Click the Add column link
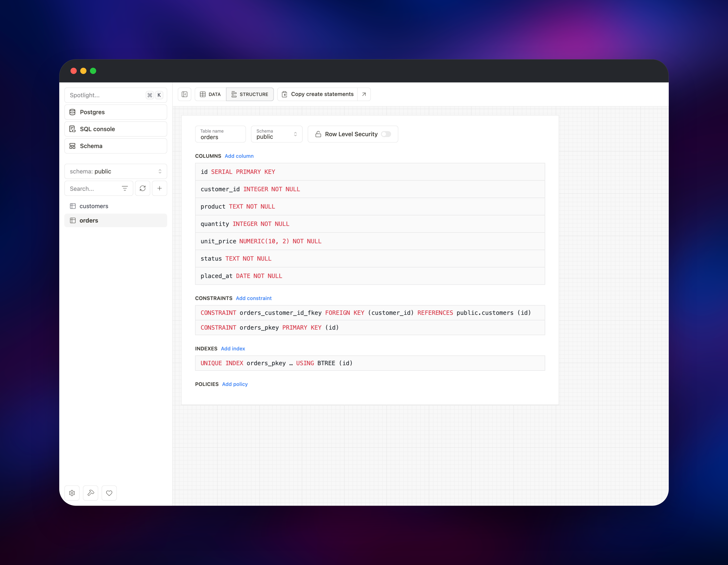The width and height of the screenshot is (728, 565). [239, 156]
